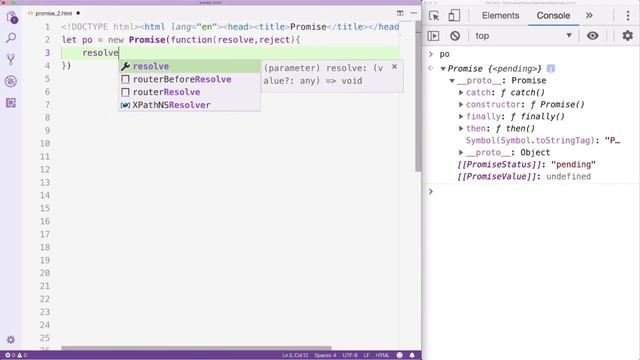Clear the console

(455, 36)
